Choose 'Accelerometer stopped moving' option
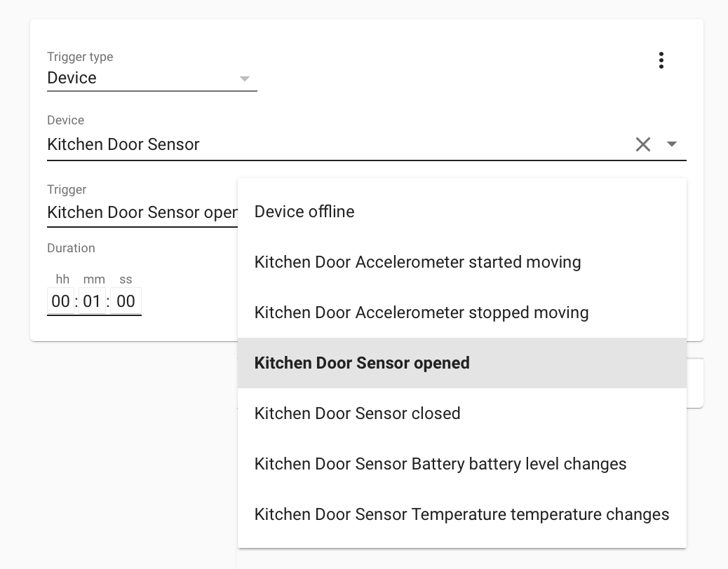The height and width of the screenshot is (569, 728). tap(421, 313)
